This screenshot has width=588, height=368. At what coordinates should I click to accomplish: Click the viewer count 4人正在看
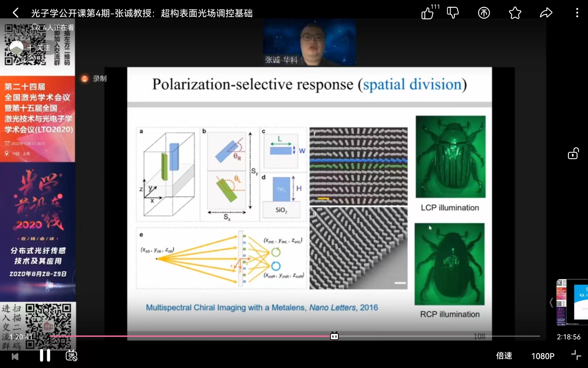[53, 28]
